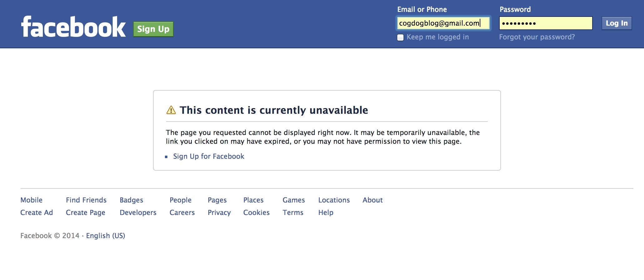Click the Password input field
644x280 pixels.
(545, 23)
